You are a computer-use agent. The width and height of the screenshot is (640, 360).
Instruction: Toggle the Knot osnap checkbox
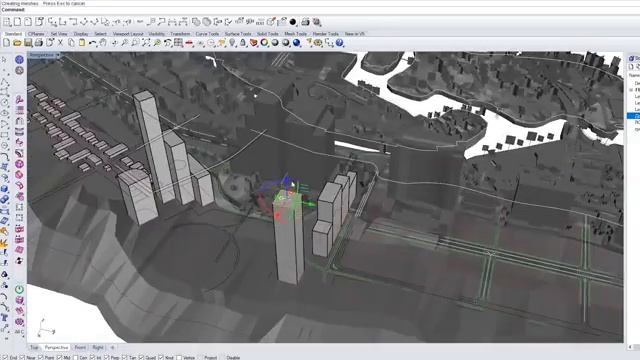point(160,358)
